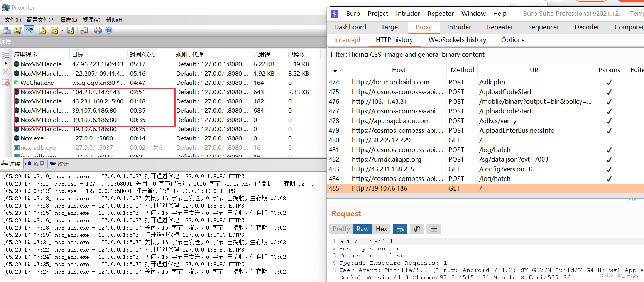Sort history by URL column
The width and height of the screenshot is (644, 282).
pyautogui.click(x=535, y=70)
